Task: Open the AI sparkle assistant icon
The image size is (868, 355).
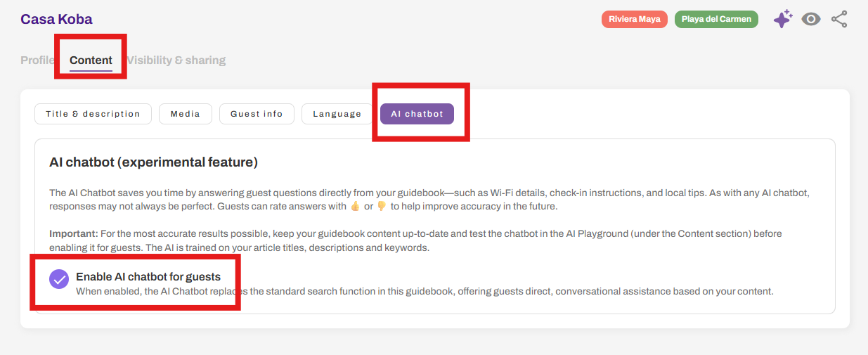Action: tap(783, 19)
